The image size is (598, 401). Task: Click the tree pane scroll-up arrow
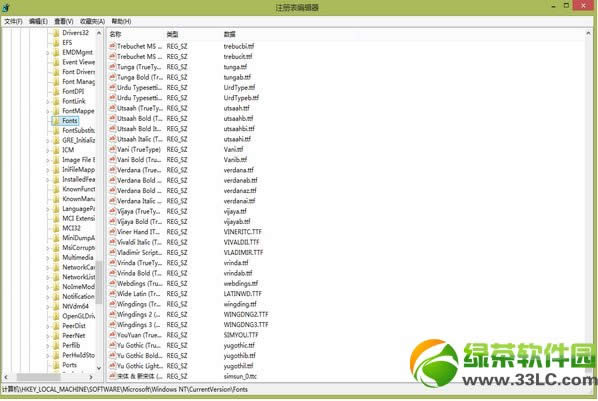coord(99,33)
